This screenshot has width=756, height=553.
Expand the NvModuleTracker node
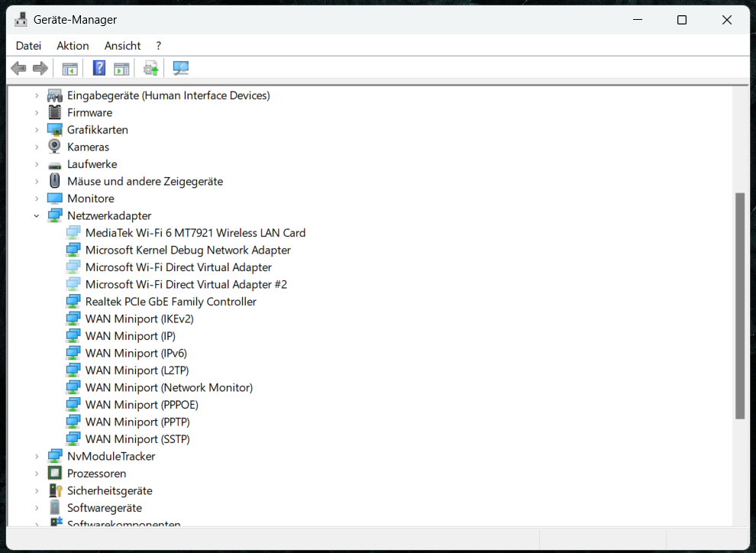37,456
